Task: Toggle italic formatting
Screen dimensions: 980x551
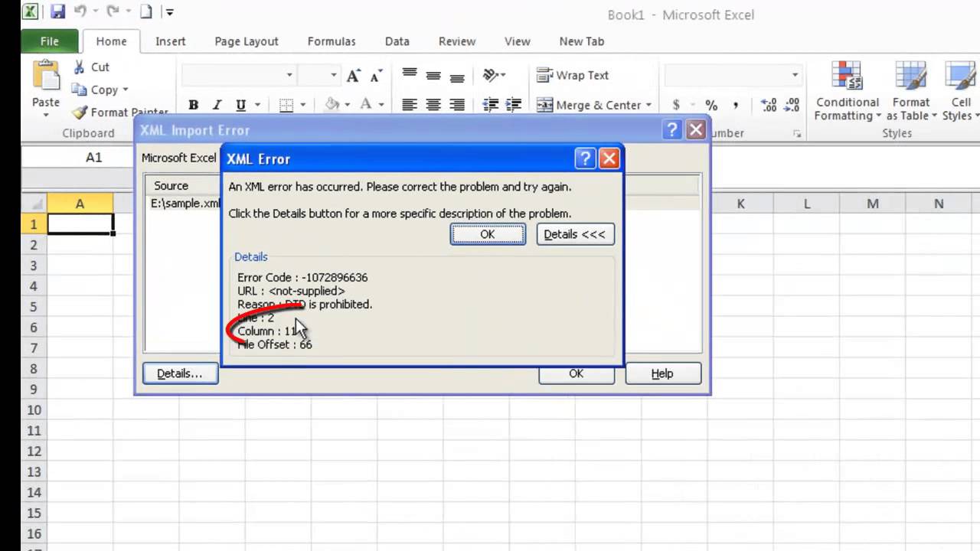Action: [x=217, y=105]
